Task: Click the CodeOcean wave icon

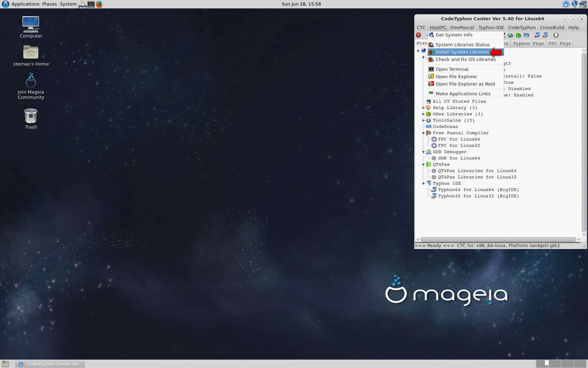Action: [x=429, y=127]
